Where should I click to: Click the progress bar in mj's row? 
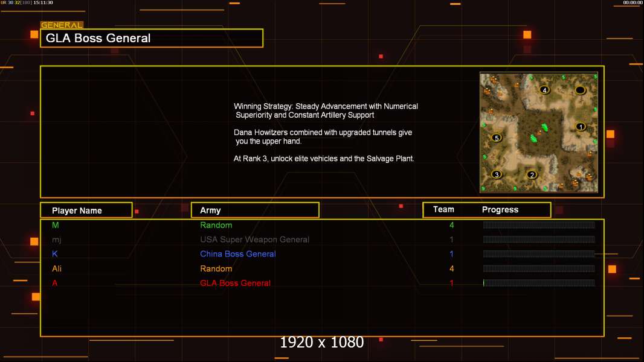pos(539,240)
